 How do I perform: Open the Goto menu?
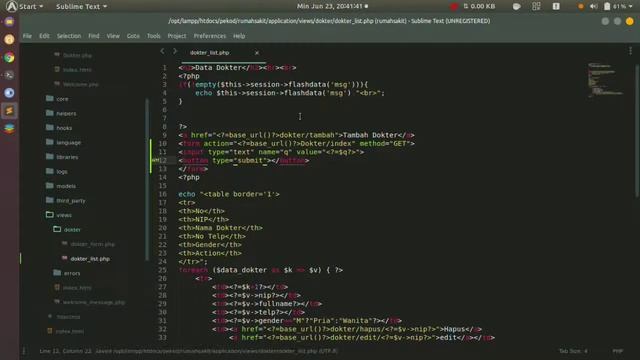tap(133, 36)
